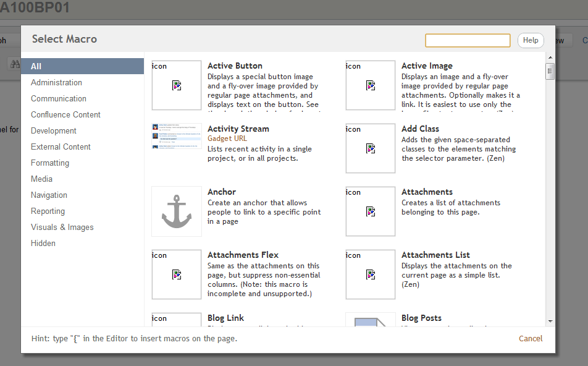Click the Help button
Viewport: 588px width, 366px height.
pos(531,40)
